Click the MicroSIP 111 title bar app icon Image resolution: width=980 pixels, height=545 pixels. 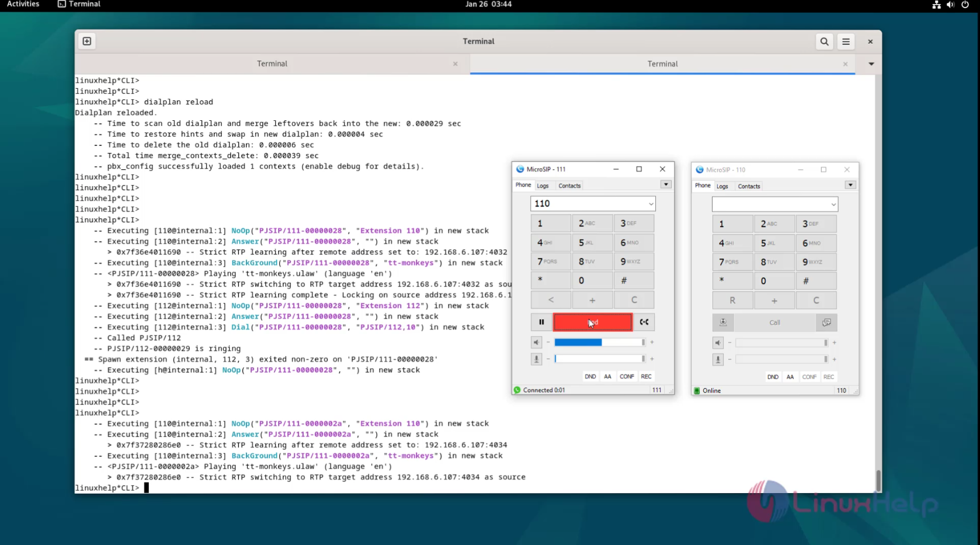[520, 169]
